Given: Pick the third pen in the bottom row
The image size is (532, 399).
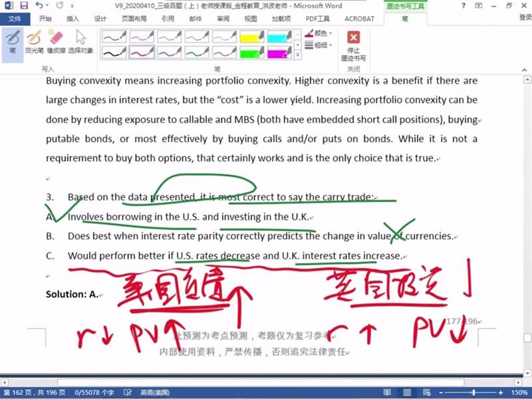Looking at the screenshot, I should (170, 53).
